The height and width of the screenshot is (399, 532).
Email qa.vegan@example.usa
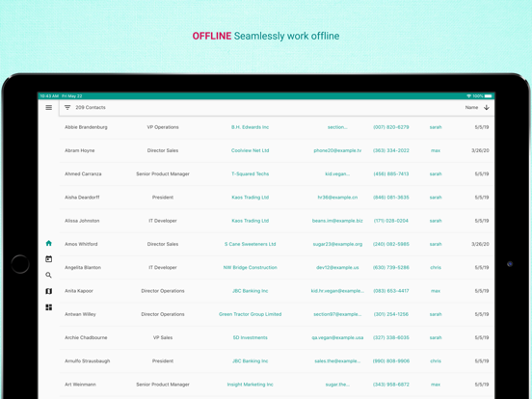pyautogui.click(x=337, y=338)
